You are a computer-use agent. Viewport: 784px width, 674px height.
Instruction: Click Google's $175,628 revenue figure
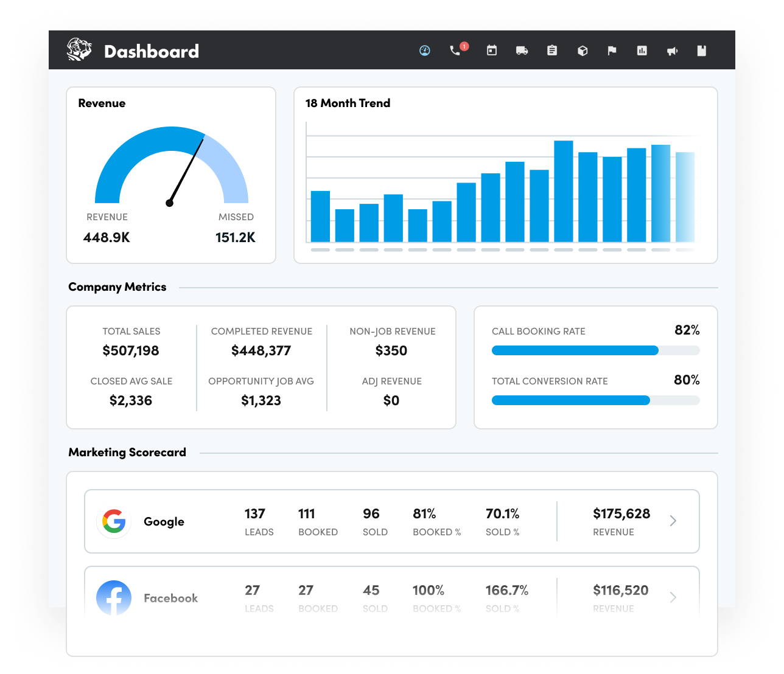click(621, 514)
